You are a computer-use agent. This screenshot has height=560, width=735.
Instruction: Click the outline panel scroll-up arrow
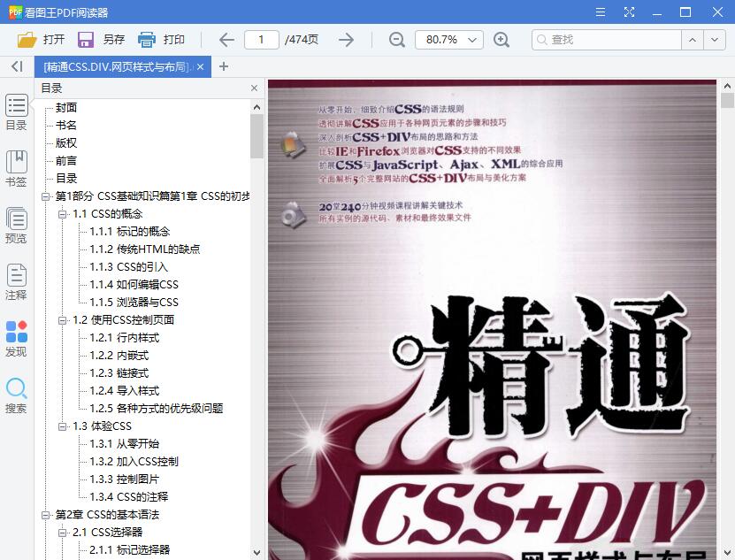(256, 107)
